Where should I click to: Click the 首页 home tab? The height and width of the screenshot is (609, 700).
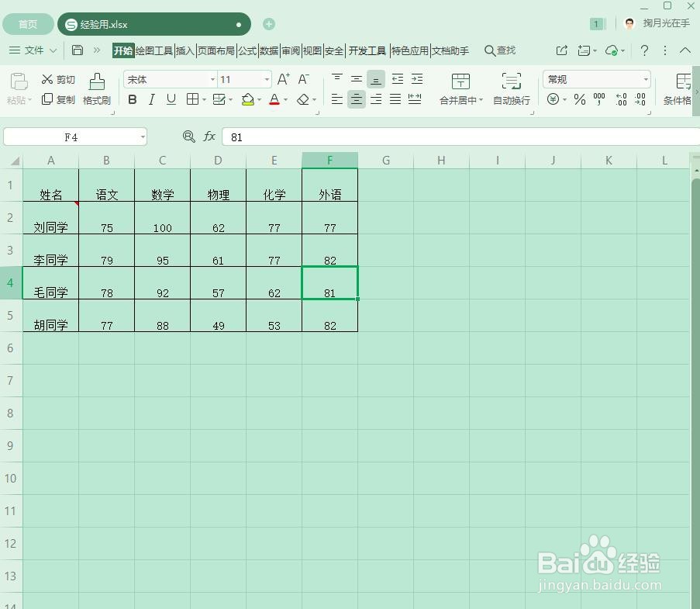(x=28, y=24)
